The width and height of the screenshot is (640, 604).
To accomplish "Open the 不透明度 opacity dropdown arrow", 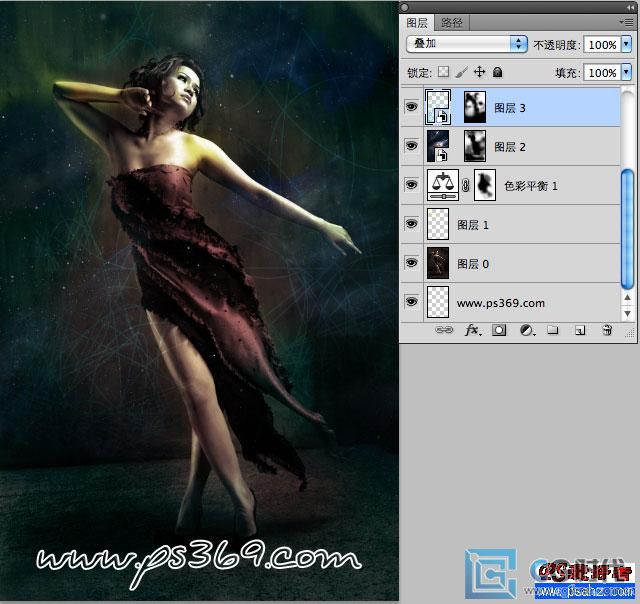I will 627,44.
